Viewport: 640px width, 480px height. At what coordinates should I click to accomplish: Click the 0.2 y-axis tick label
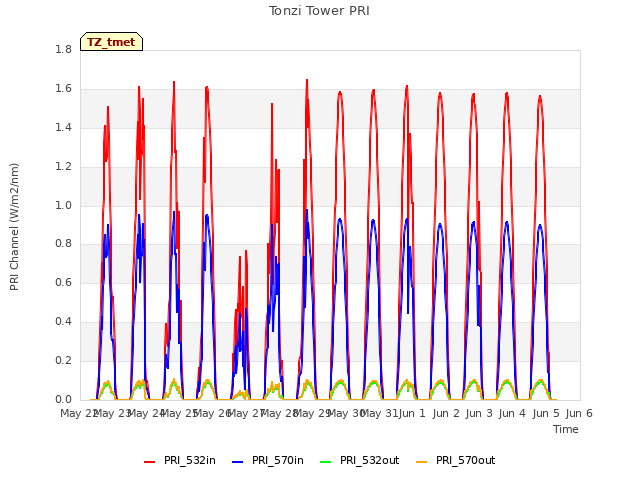pyautogui.click(x=63, y=360)
